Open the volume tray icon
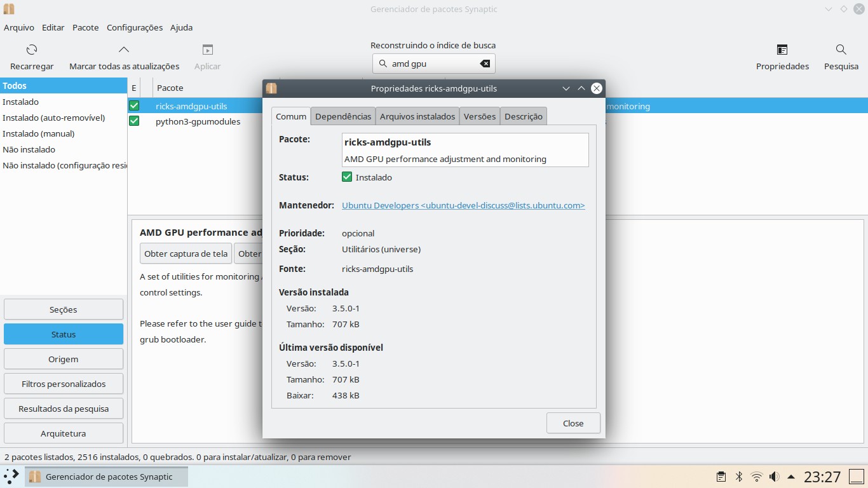Viewport: 868px width, 488px height. (x=774, y=477)
